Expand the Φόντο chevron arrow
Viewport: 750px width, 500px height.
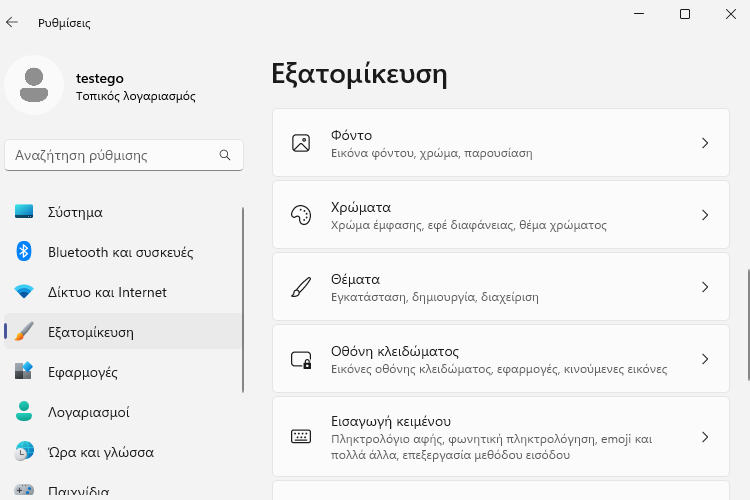(705, 143)
